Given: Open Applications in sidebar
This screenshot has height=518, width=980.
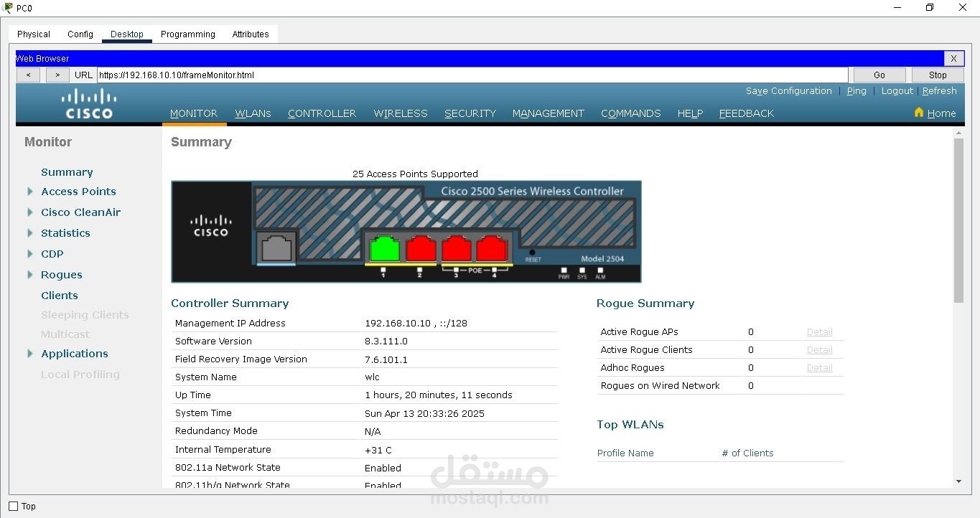Looking at the screenshot, I should pyautogui.click(x=75, y=354).
